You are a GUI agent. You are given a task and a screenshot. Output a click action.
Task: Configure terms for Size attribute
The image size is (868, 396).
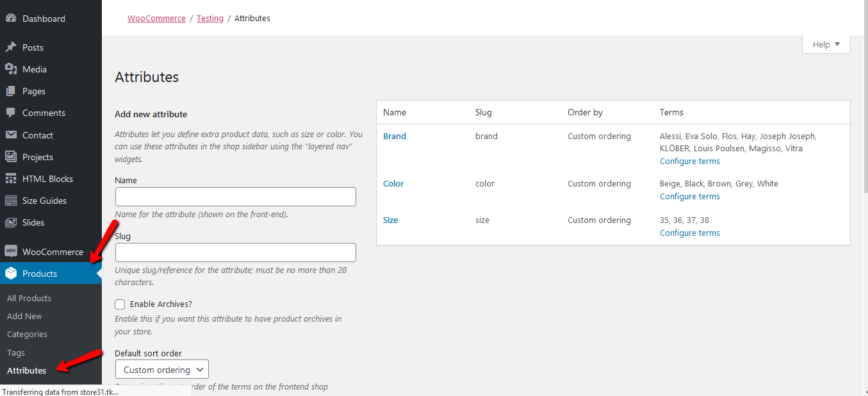tap(690, 233)
